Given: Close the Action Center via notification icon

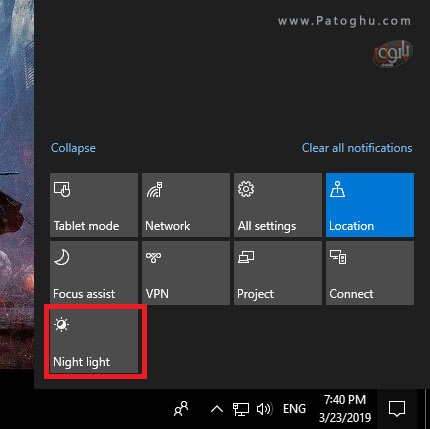Looking at the screenshot, I should 397,409.
